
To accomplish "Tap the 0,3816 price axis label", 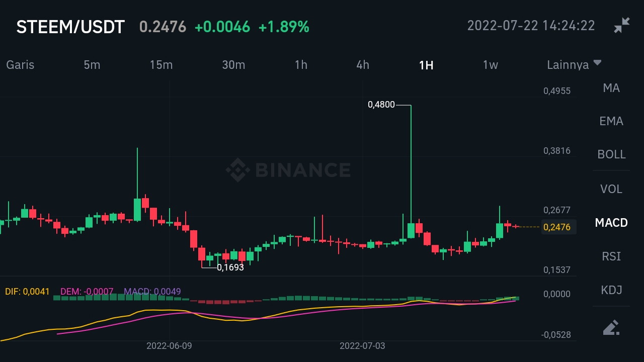I will 557,151.
